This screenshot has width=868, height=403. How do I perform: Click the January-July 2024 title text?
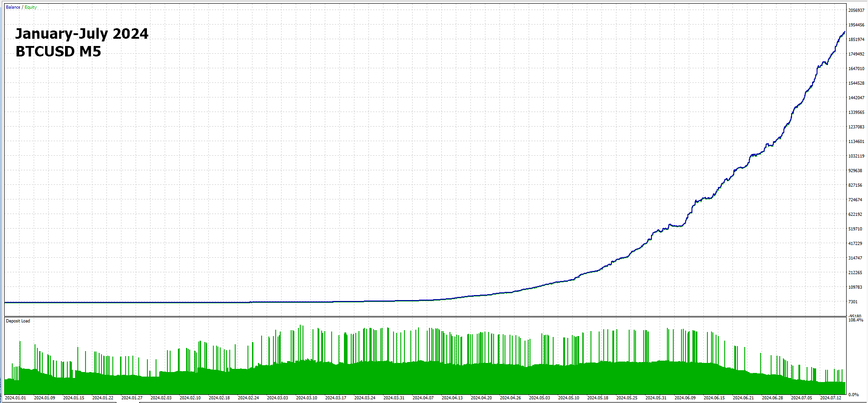pyautogui.click(x=82, y=34)
